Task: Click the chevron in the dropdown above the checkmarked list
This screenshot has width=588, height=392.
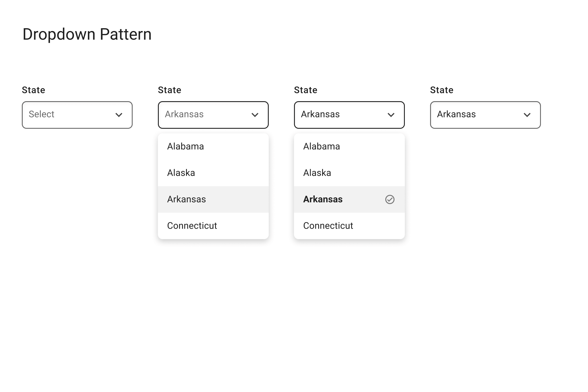Action: [391, 115]
